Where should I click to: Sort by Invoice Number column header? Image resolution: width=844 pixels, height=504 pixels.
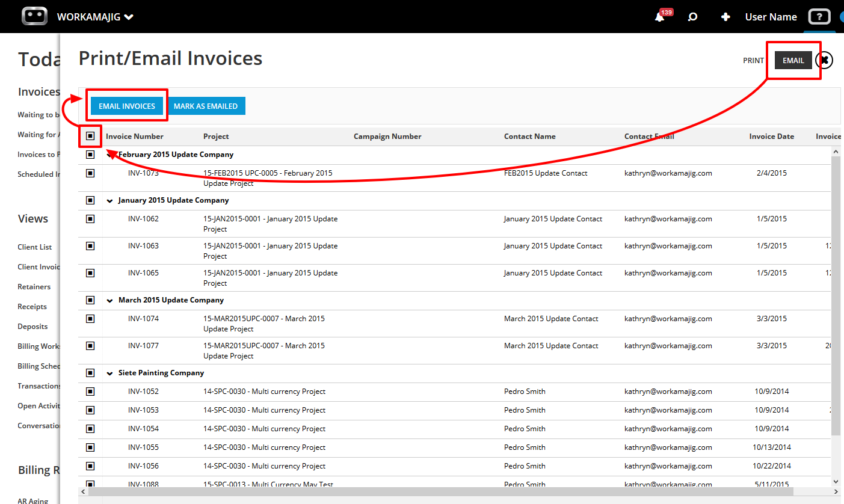tap(135, 137)
